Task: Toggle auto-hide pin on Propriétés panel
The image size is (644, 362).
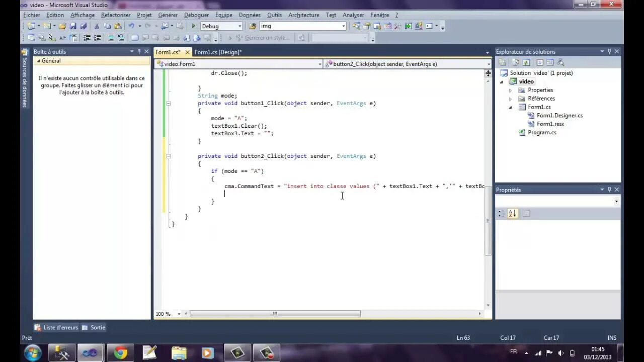Action: click(x=609, y=190)
